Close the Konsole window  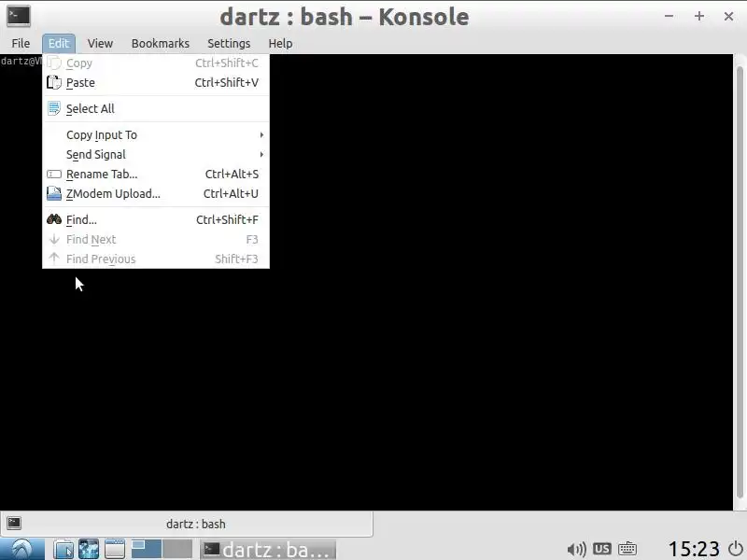click(728, 16)
